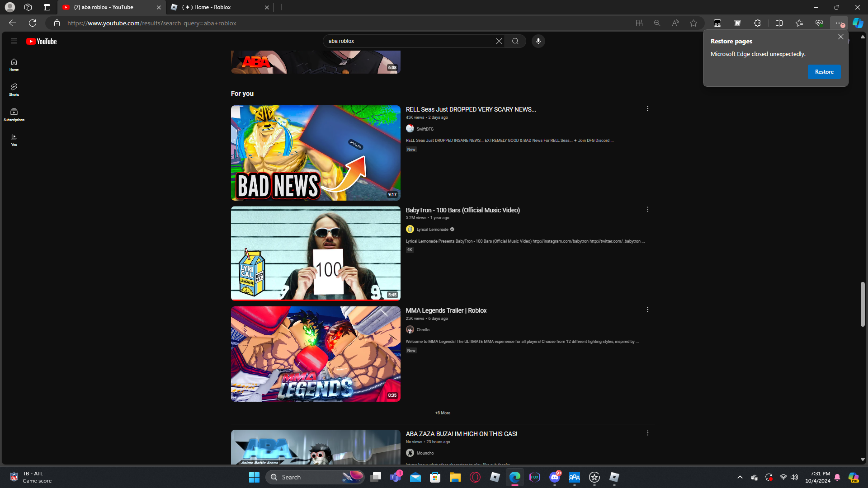Open MMA Legends Trailer | Roblox title
868x488 pixels.
446,310
